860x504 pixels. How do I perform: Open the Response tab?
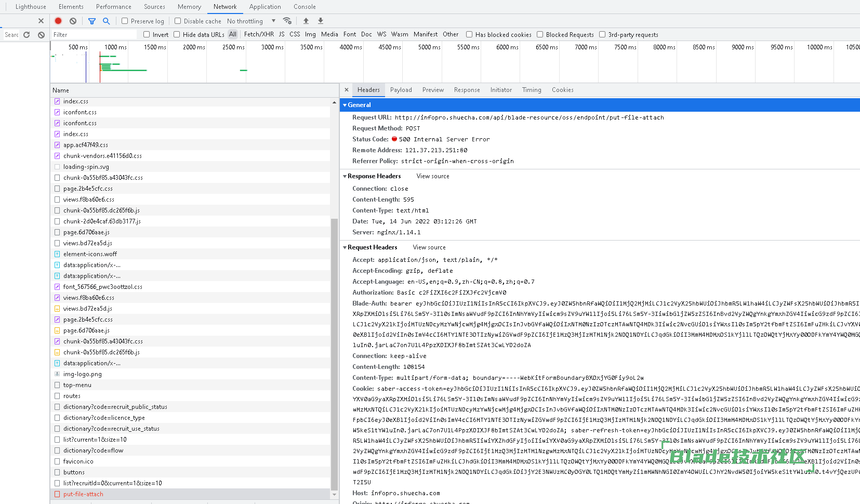tap(467, 90)
